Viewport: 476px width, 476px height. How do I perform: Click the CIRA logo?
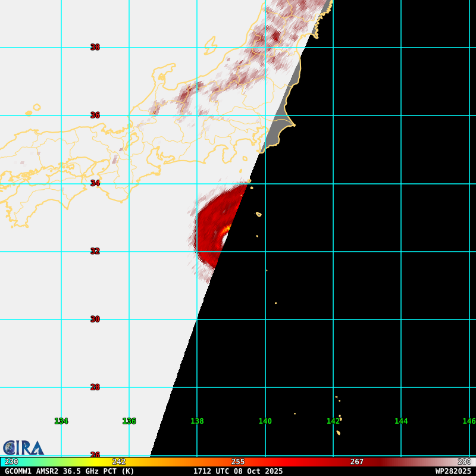23,447
